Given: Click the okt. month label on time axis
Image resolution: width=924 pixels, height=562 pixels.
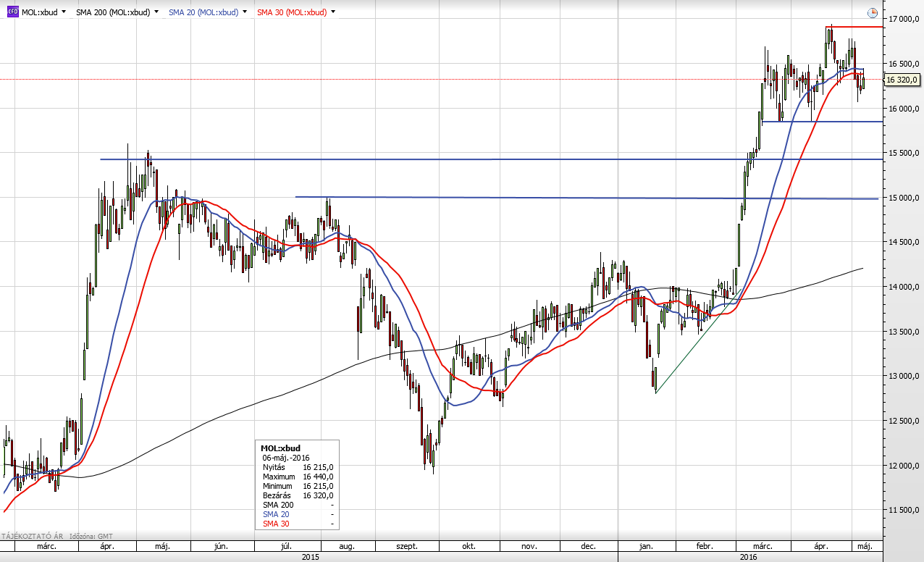Looking at the screenshot, I should click(469, 546).
